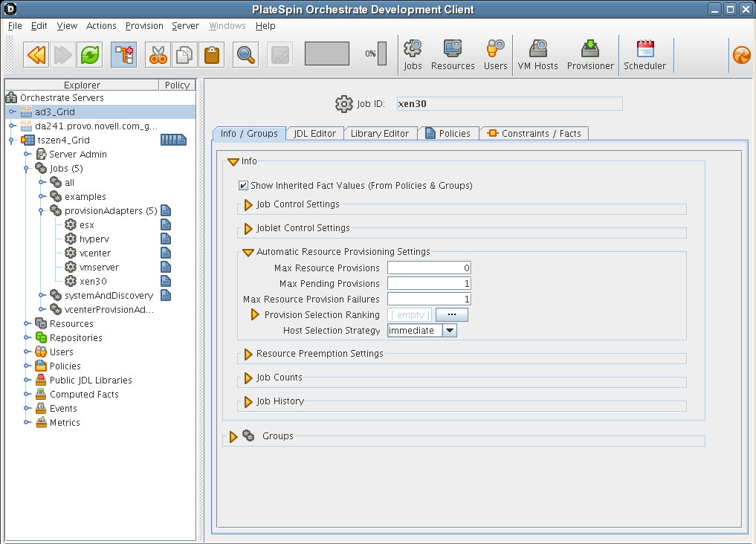Click the policy icon beside systemAndDiscovery
Screen dimensions: 756x544
(166, 295)
